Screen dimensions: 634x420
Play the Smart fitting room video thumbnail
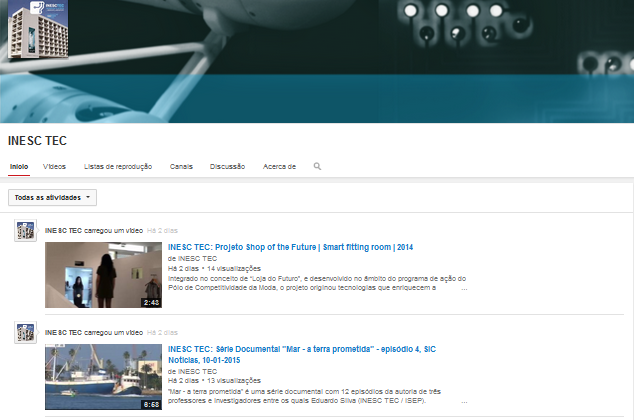click(x=104, y=275)
